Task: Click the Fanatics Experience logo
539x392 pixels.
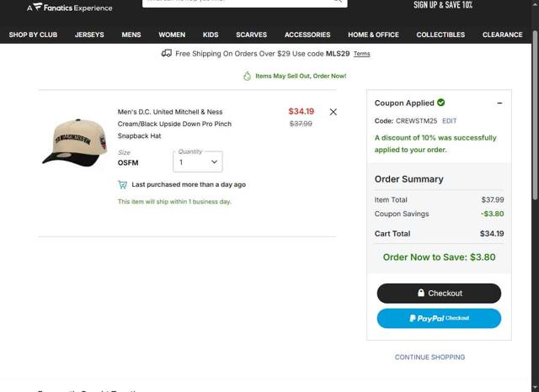Action: click(x=69, y=8)
